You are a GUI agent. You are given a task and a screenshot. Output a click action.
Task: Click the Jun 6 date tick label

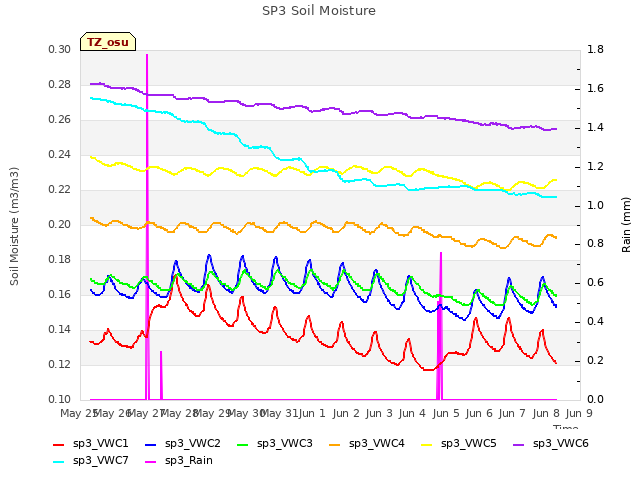tap(479, 414)
